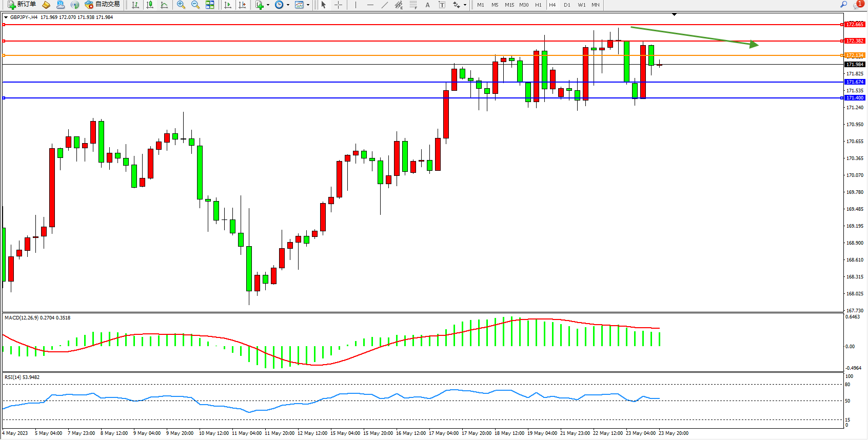868x440 pixels.
Task: Open the search magnifier icon
Action: (x=843, y=5)
